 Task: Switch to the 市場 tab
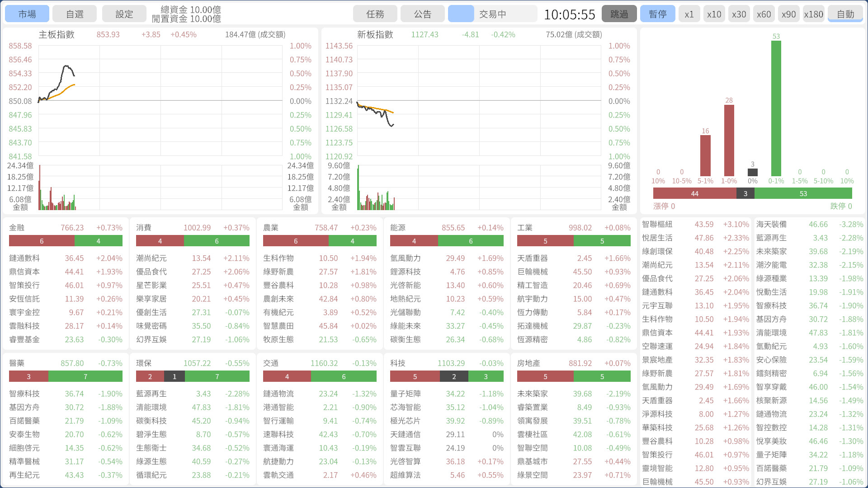tap(27, 14)
